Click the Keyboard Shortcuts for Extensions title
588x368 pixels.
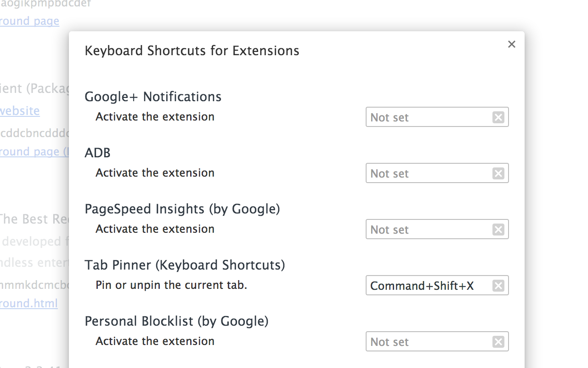[x=192, y=51]
